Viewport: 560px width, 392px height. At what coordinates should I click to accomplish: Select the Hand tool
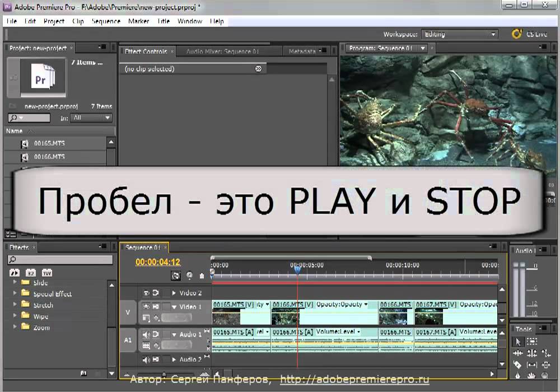pos(532,375)
